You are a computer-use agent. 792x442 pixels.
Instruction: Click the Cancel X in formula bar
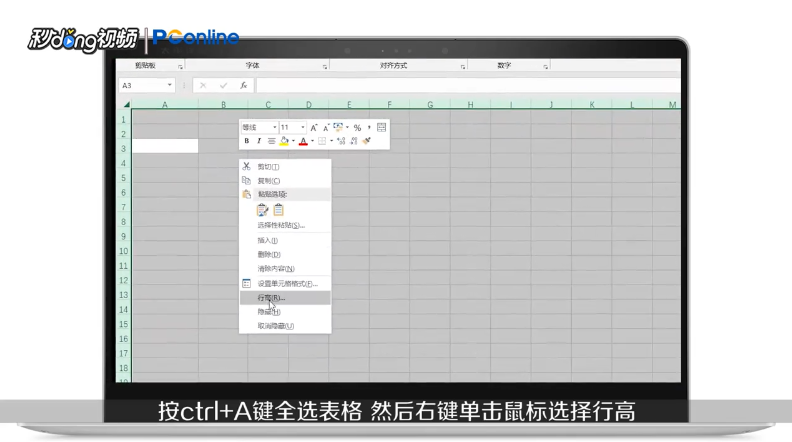click(203, 85)
